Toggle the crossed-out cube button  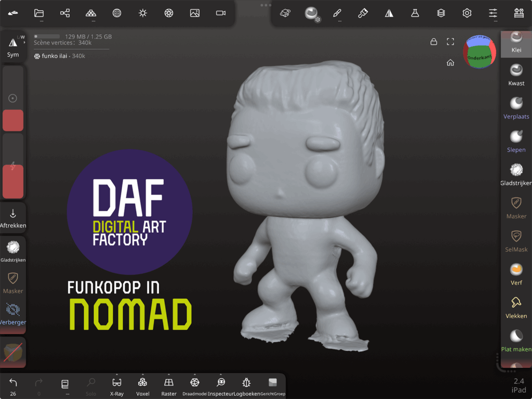pyautogui.click(x=13, y=353)
